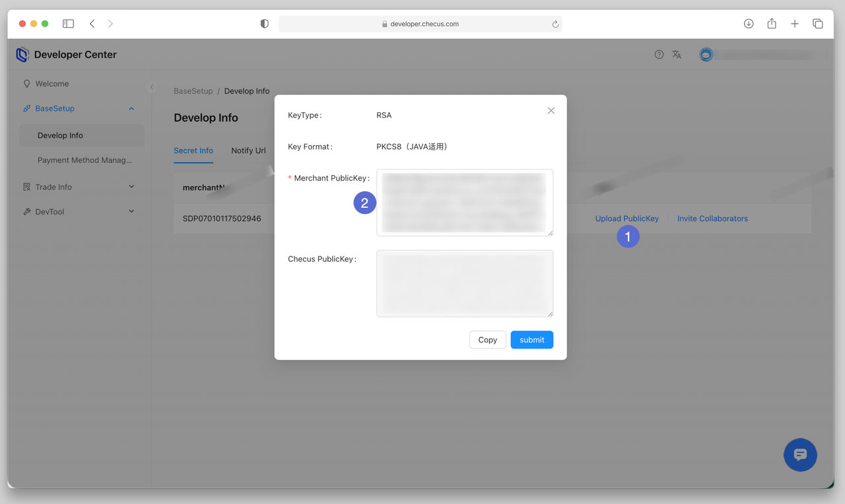Click the Checus Developer Center logo
Screen dimensions: 845x504
(x=22, y=55)
